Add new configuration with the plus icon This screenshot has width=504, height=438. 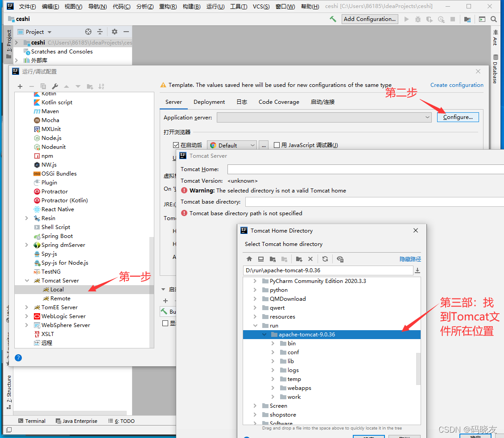(x=20, y=86)
